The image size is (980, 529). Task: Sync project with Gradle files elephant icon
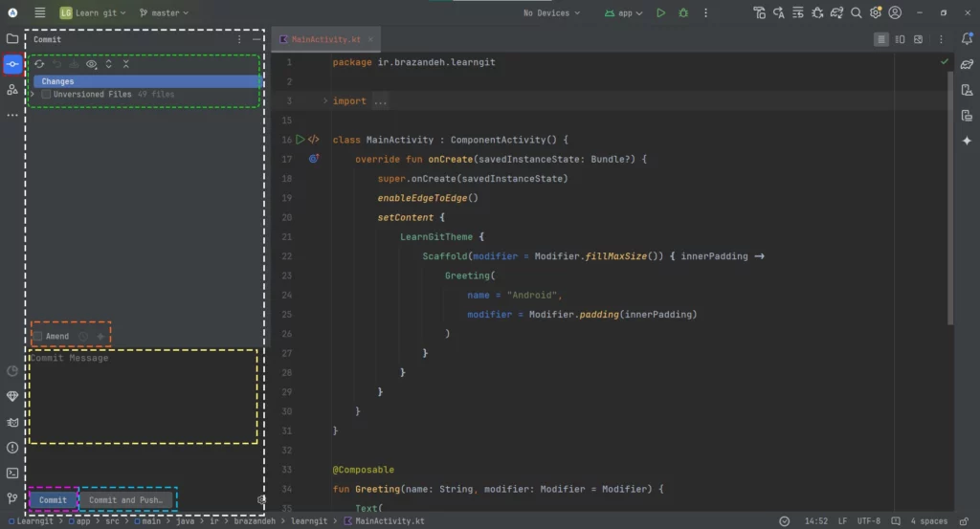pos(836,12)
